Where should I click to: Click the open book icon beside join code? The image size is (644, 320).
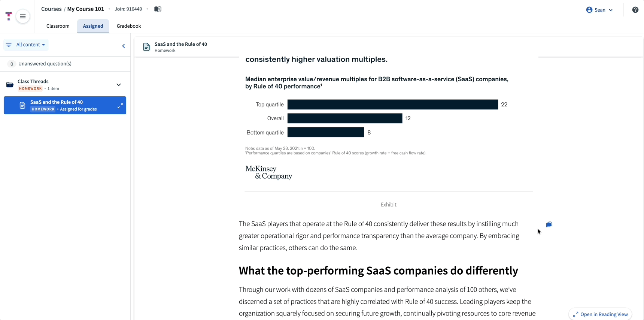(158, 9)
